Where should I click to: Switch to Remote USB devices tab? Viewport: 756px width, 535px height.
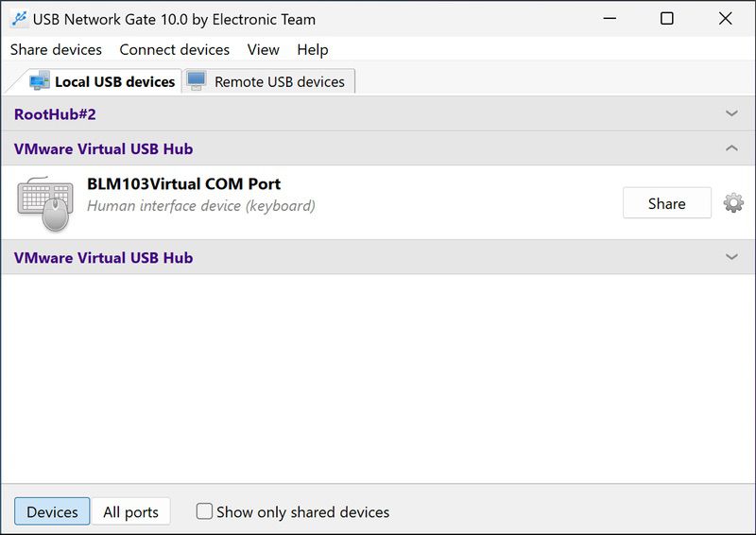[x=269, y=81]
